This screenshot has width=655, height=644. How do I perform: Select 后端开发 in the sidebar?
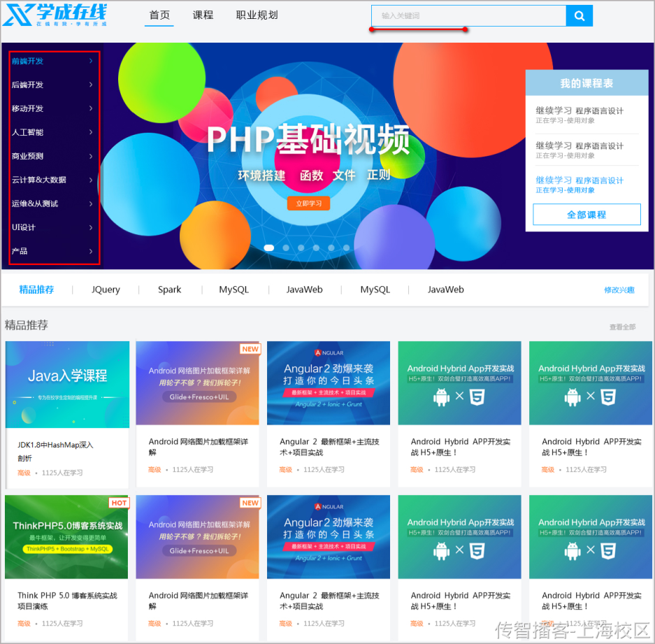(27, 85)
